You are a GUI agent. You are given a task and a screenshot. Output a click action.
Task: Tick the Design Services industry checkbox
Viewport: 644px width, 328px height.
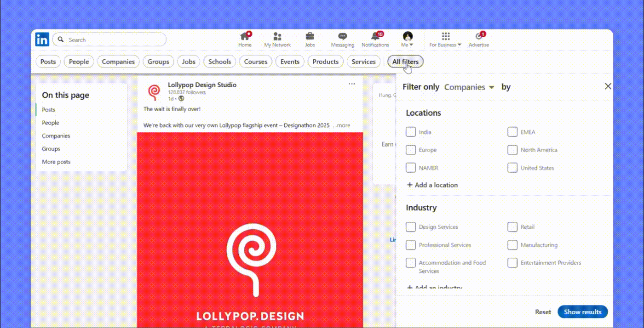[x=411, y=227]
